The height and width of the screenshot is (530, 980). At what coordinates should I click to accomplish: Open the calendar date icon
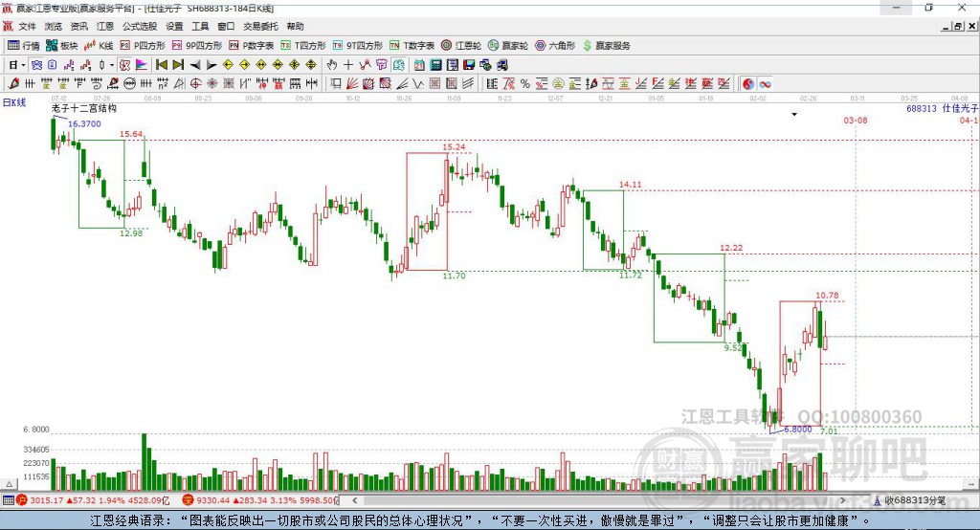coord(419,65)
